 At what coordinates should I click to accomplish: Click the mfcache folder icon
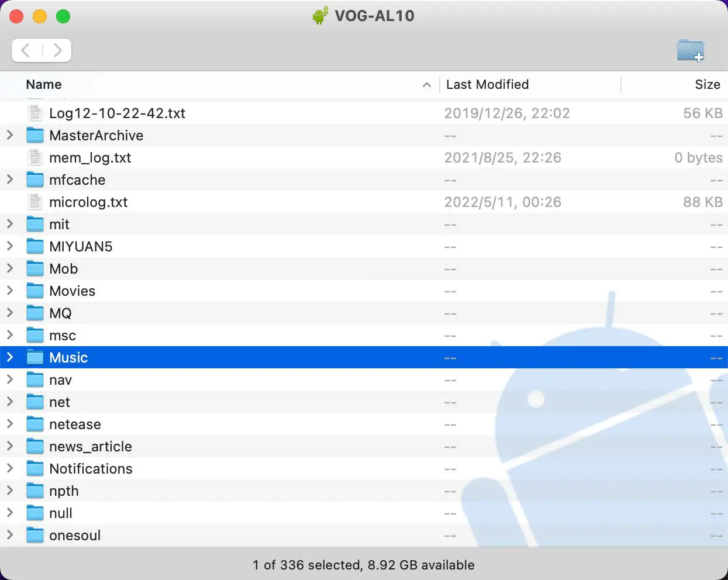click(x=35, y=179)
